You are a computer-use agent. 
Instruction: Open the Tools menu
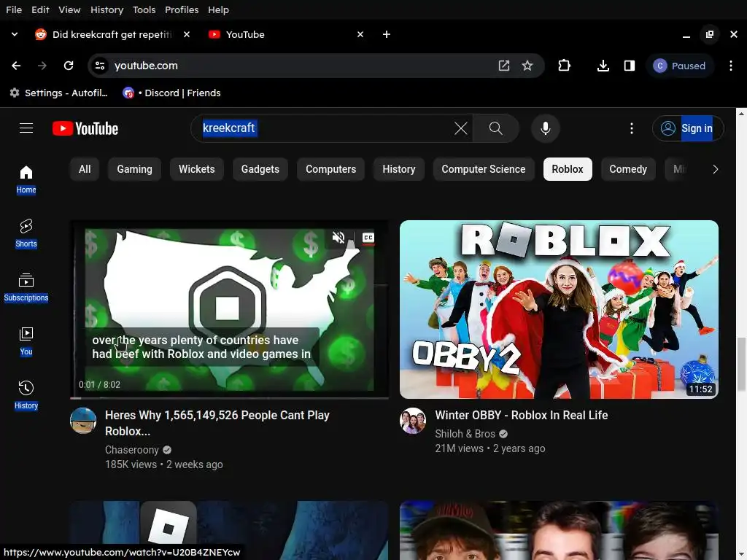click(144, 9)
